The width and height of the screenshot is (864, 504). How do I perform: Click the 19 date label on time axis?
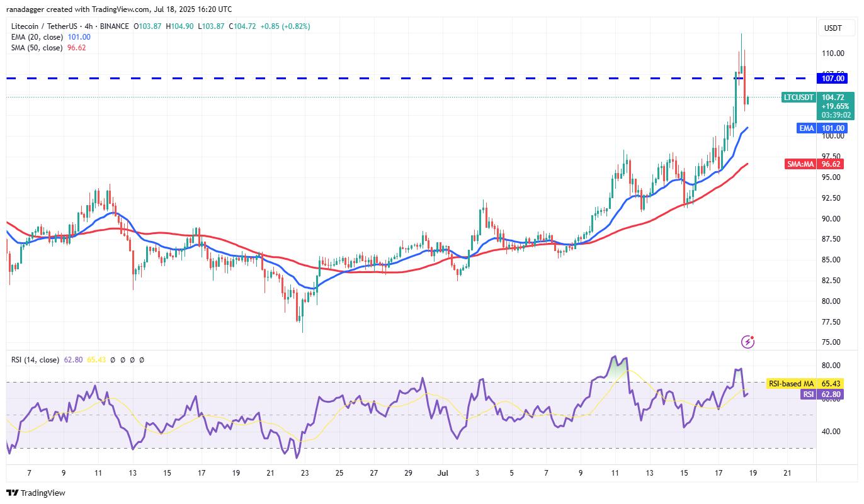(753, 472)
